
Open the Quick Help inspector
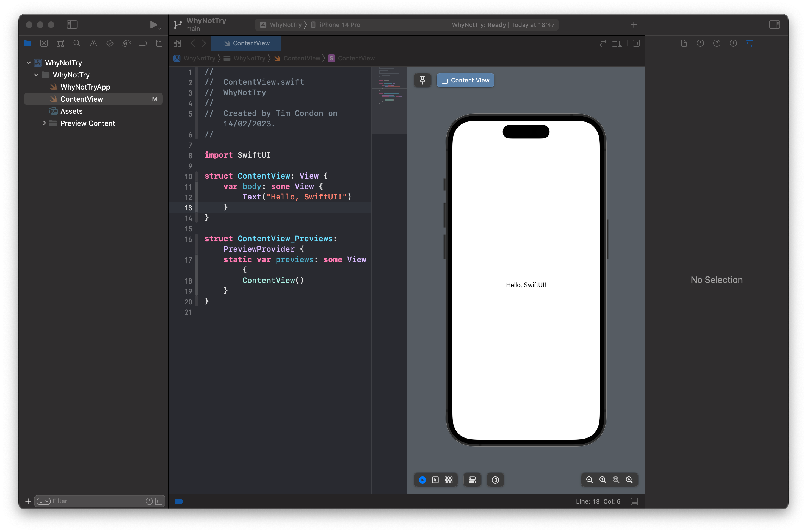(717, 43)
